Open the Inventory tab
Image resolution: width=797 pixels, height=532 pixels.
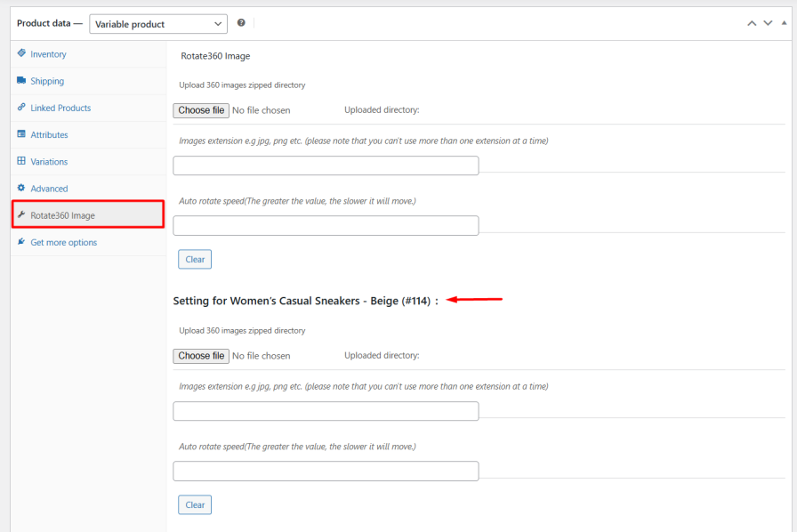(x=88, y=54)
